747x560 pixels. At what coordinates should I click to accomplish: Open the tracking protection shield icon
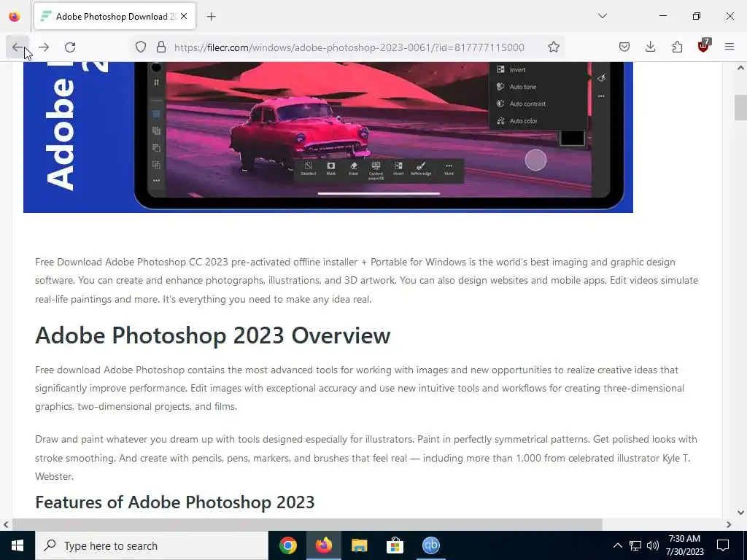[141, 47]
